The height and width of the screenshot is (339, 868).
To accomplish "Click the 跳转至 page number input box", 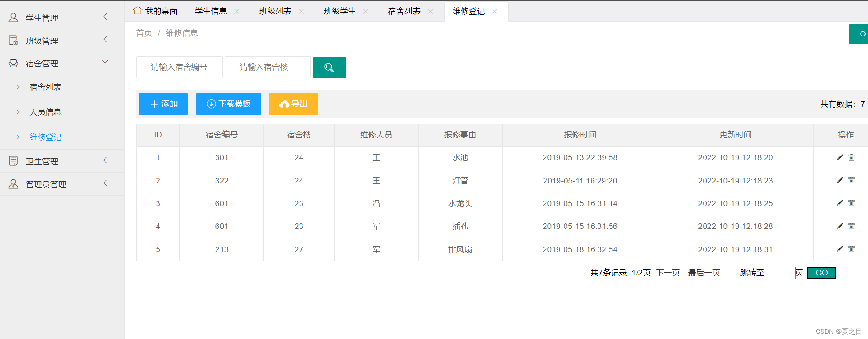I will (x=781, y=273).
